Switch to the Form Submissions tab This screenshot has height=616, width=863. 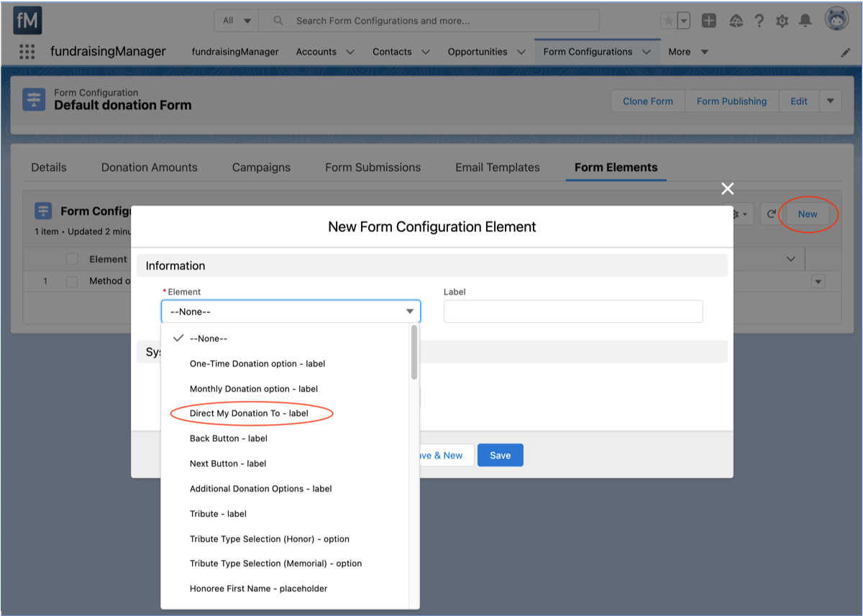click(373, 167)
